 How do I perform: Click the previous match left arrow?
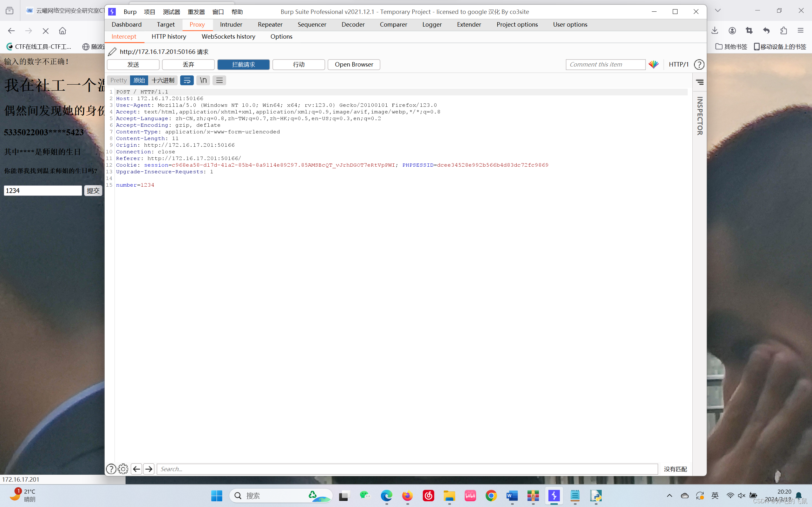[x=136, y=469]
